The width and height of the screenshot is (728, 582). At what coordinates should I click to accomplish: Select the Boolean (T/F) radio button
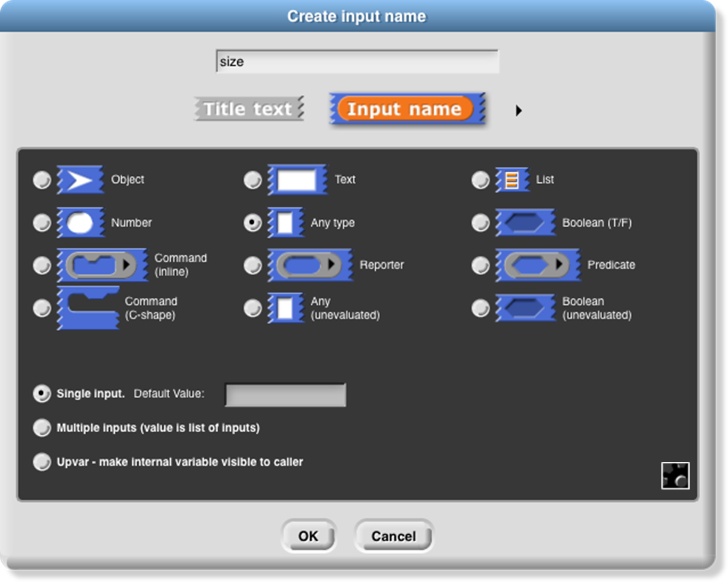point(480,223)
